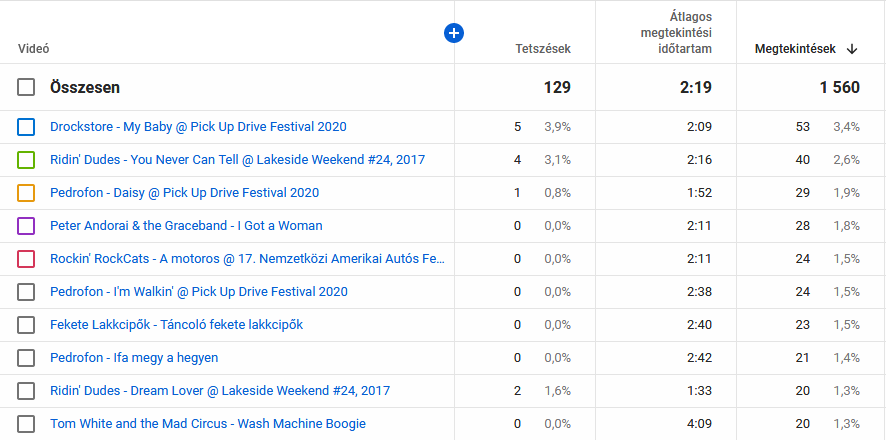The width and height of the screenshot is (886, 440).
Task: Select the Pedrofon - I'm Walkin' checkbox
Action: tap(26, 292)
